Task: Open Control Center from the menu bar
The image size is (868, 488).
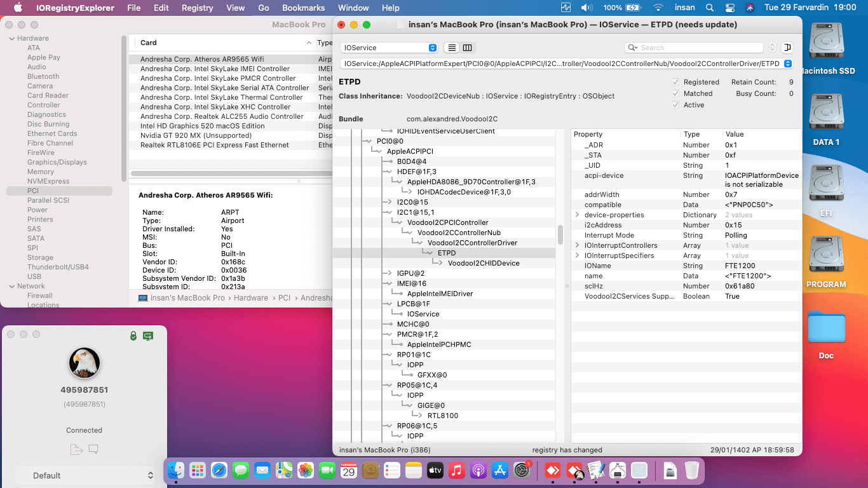Action: point(729,8)
